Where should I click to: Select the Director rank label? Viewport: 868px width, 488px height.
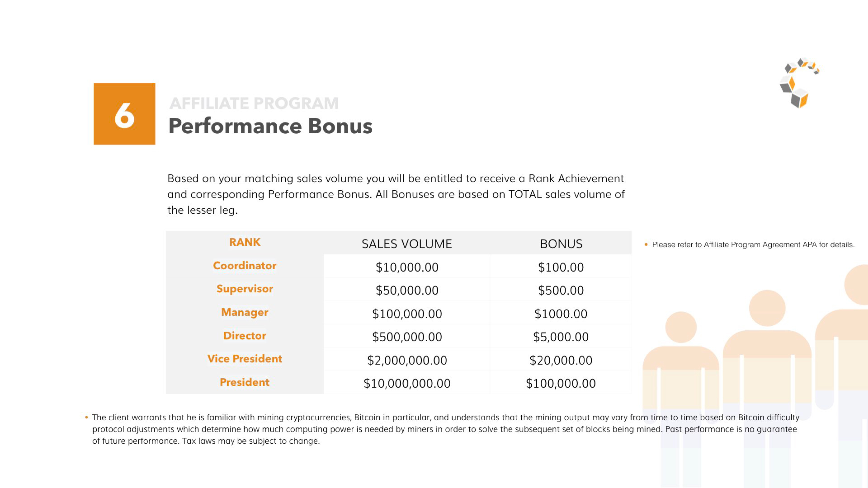245,335
